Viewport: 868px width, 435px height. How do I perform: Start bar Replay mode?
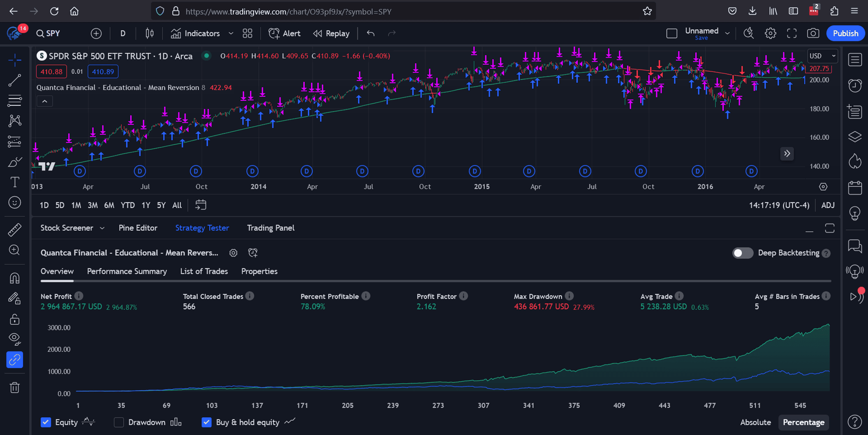pos(331,33)
